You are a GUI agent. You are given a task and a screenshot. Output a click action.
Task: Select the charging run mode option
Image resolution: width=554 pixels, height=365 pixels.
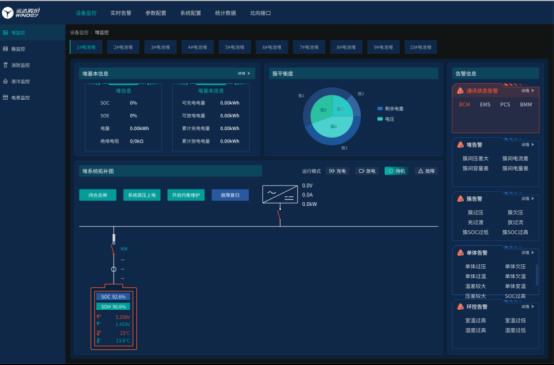point(337,171)
